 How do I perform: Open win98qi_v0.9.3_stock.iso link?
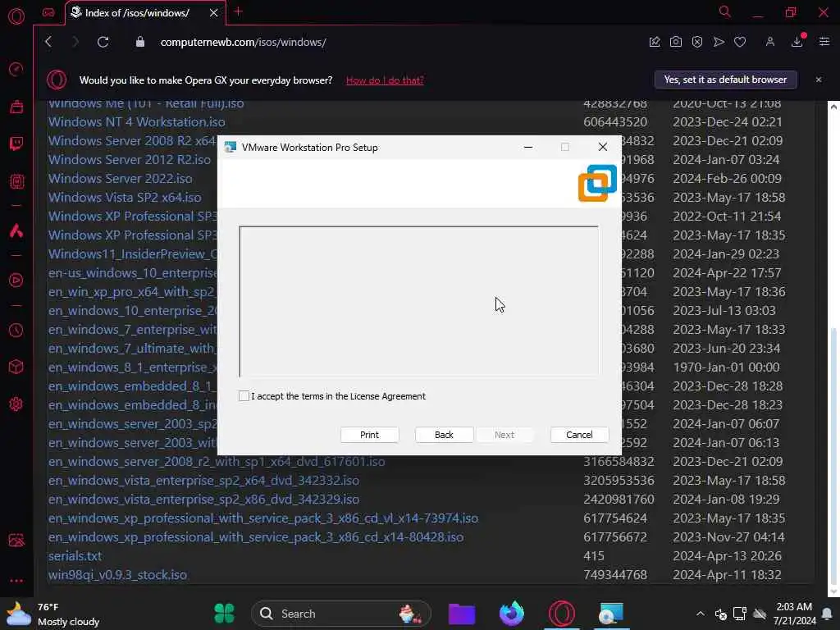[x=117, y=575]
